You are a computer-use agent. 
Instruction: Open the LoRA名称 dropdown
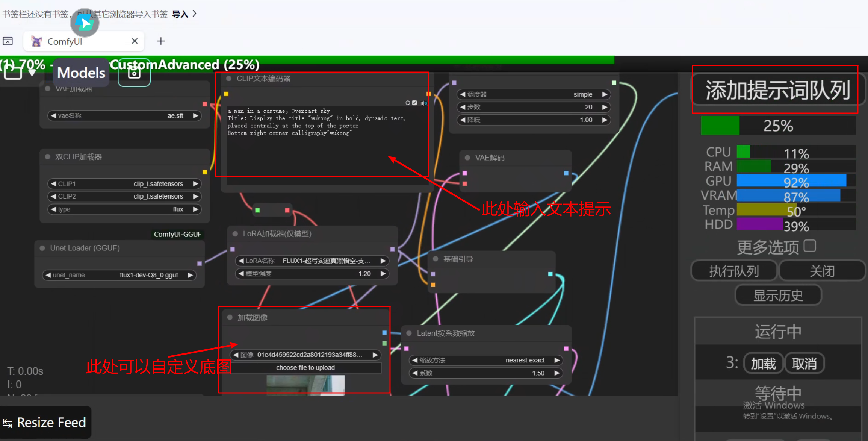[x=312, y=261]
